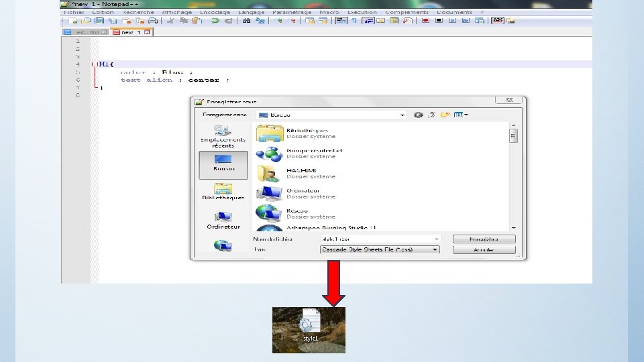Click the Open file toolbar icon
Screen dimensions: 644x362
pos(87,21)
